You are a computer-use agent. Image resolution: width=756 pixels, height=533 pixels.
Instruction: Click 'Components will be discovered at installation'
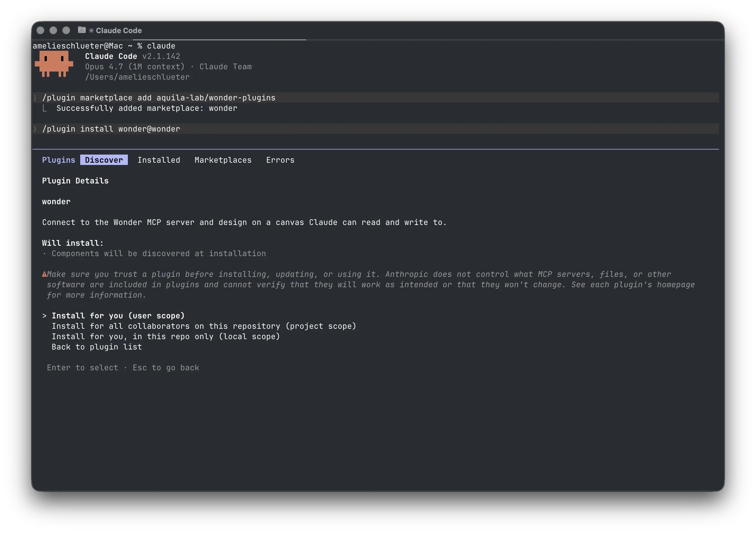[159, 253]
